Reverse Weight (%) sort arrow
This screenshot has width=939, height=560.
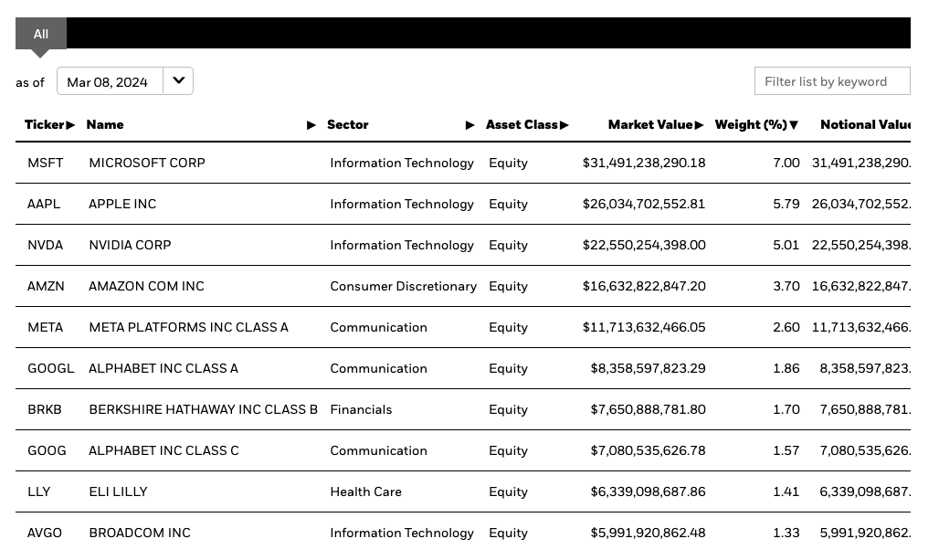[794, 125]
